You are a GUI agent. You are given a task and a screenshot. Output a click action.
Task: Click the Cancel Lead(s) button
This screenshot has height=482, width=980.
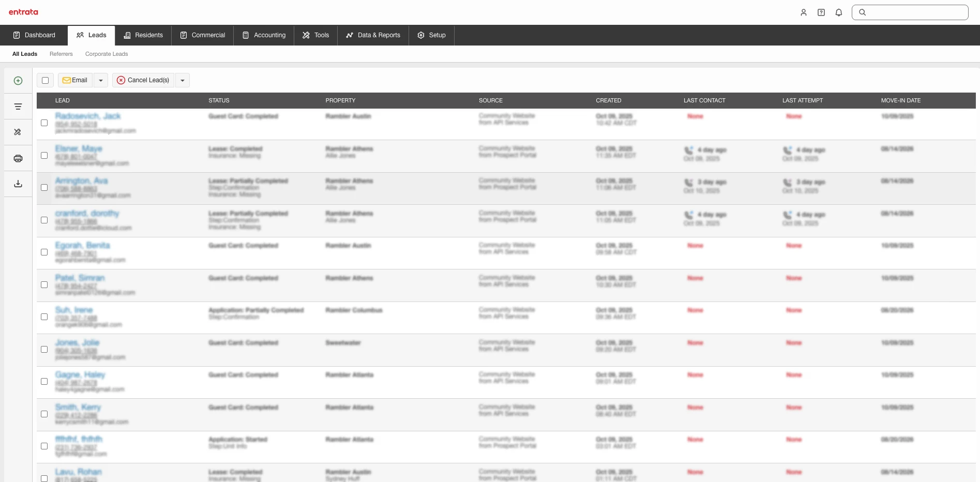(x=143, y=80)
